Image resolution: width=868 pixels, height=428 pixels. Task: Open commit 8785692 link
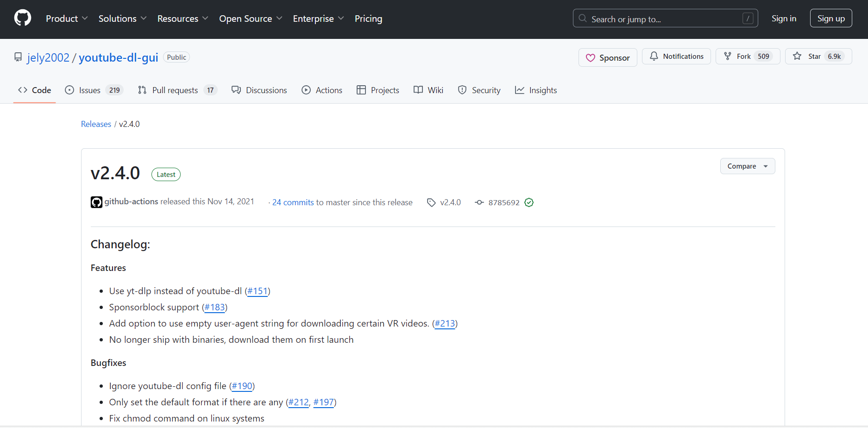click(504, 202)
